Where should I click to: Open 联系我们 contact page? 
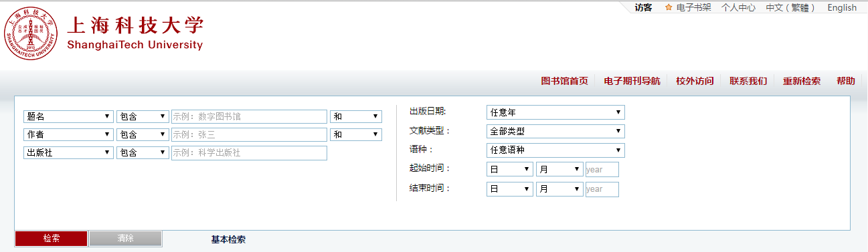748,81
